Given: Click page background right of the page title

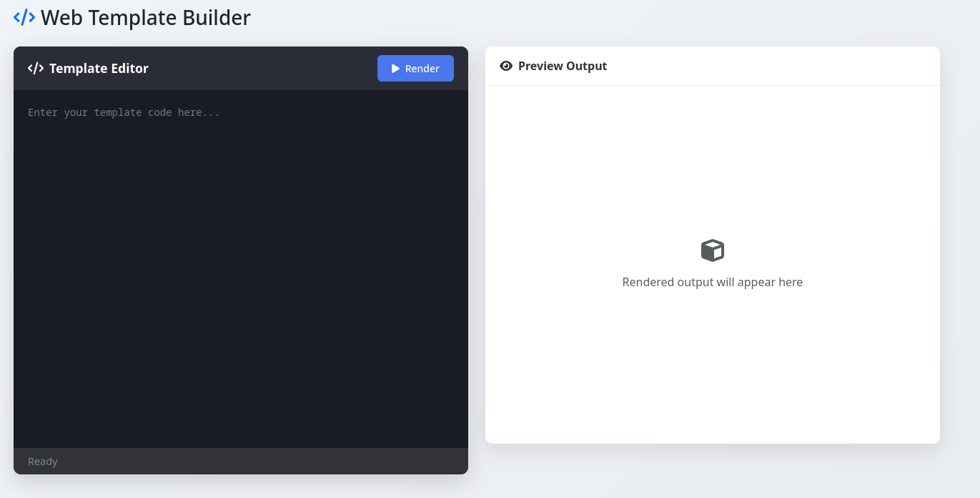Looking at the screenshot, I should pyautogui.click(x=572, y=17).
